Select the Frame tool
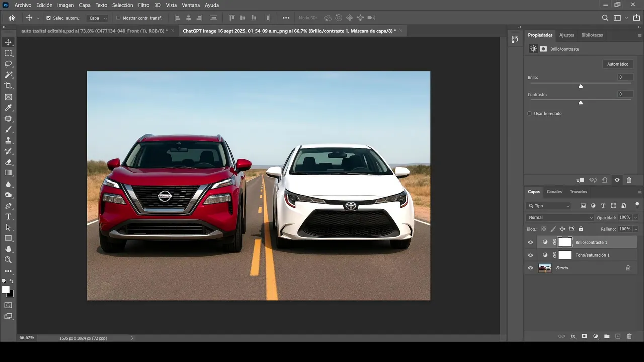644x362 pixels. point(8,97)
